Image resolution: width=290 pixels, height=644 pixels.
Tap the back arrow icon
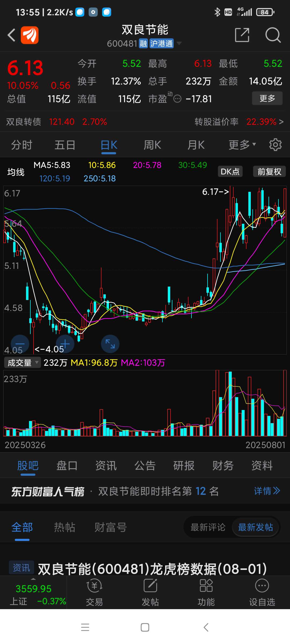point(12,35)
